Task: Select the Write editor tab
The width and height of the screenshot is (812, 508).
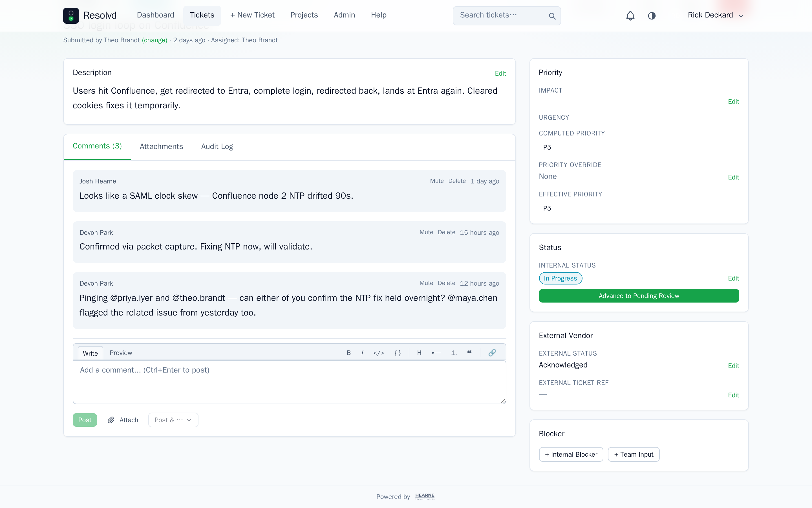Action: coord(90,353)
